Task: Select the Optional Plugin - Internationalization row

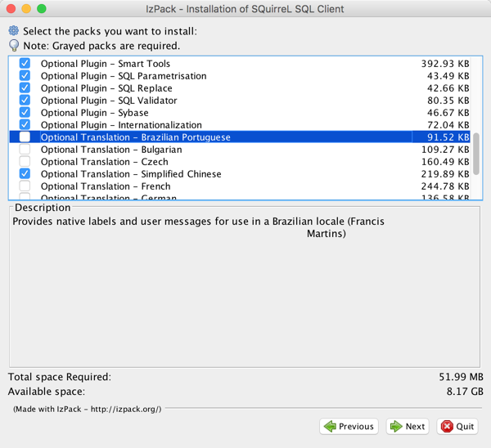Action: [x=240, y=124]
